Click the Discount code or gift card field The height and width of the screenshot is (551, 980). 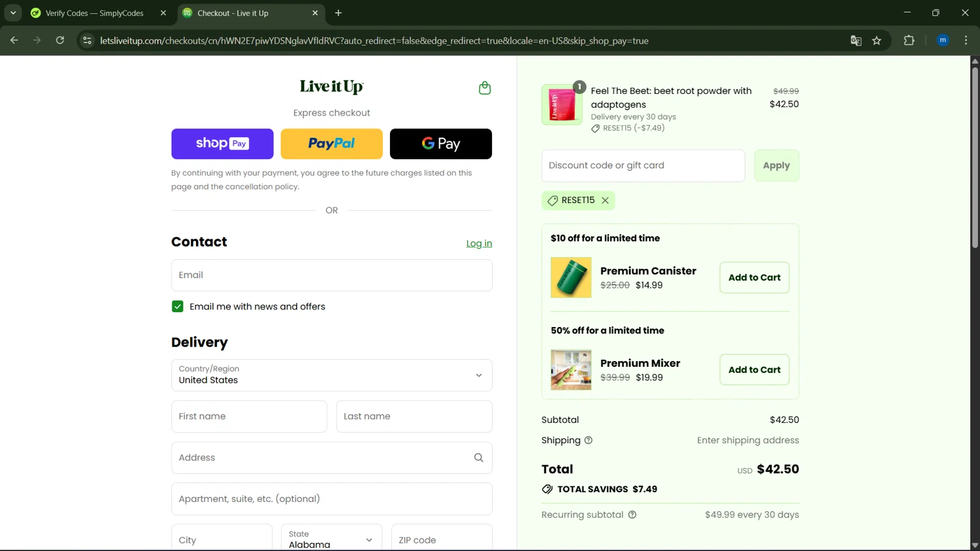point(643,166)
